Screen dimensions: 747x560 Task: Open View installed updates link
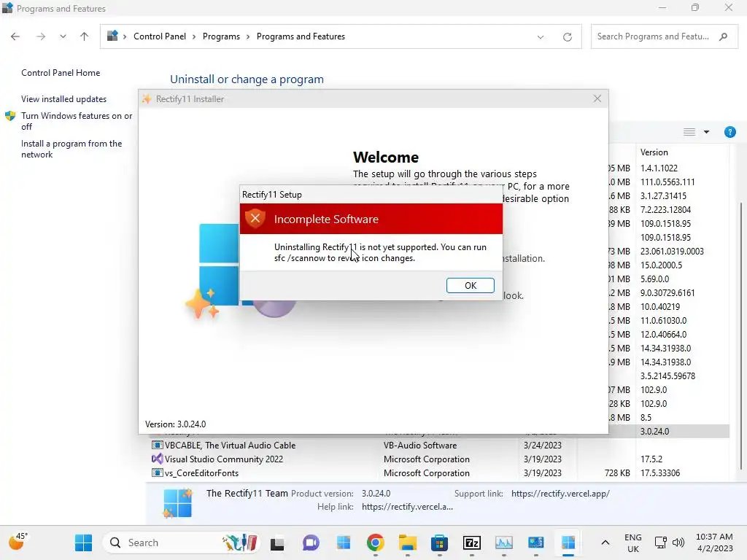pos(64,99)
